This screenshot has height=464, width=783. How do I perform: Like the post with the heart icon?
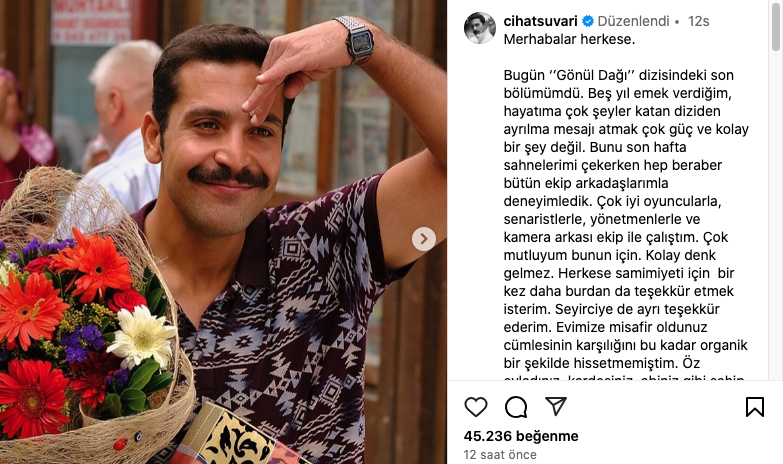(475, 407)
